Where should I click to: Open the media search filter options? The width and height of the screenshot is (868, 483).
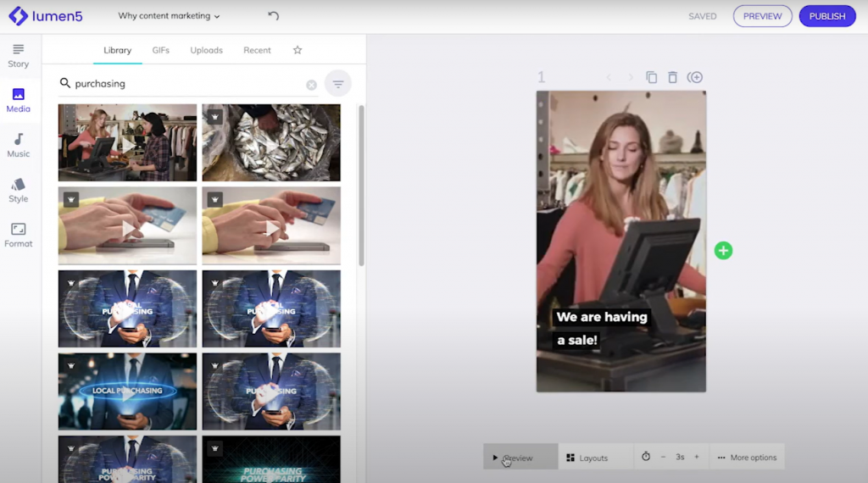[338, 84]
